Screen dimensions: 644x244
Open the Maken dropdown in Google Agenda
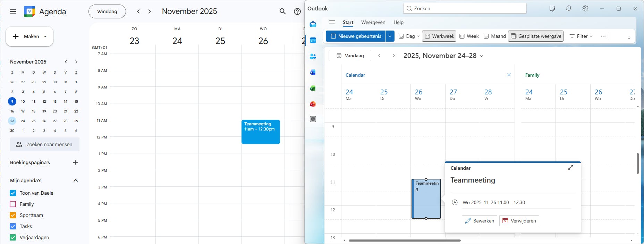(45, 36)
